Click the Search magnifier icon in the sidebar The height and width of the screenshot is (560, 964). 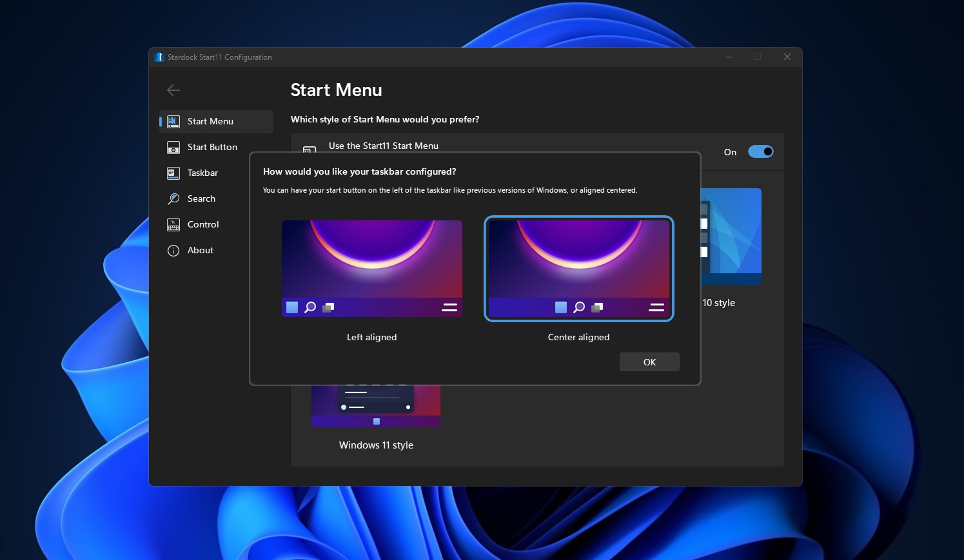coord(172,198)
